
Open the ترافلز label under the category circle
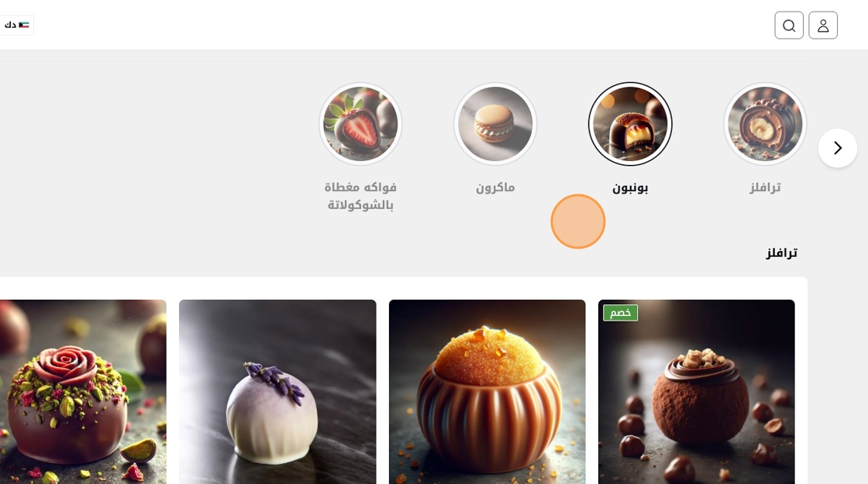(x=765, y=187)
